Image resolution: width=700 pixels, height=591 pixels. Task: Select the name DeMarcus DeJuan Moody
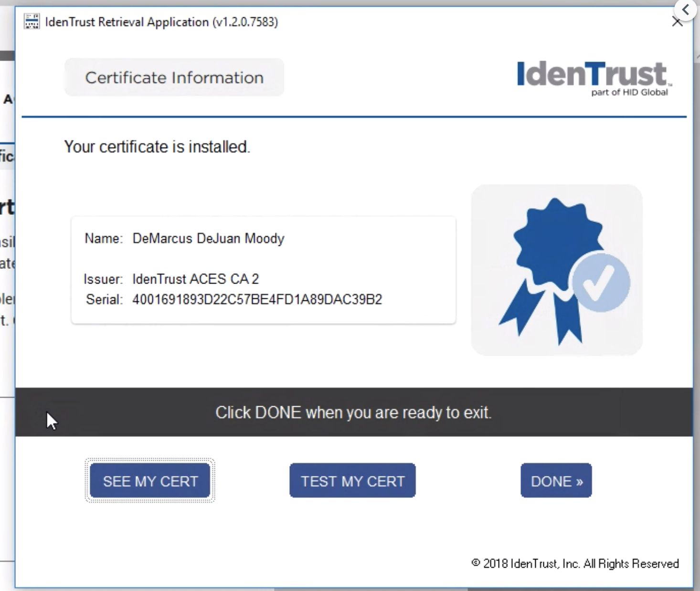coord(208,238)
